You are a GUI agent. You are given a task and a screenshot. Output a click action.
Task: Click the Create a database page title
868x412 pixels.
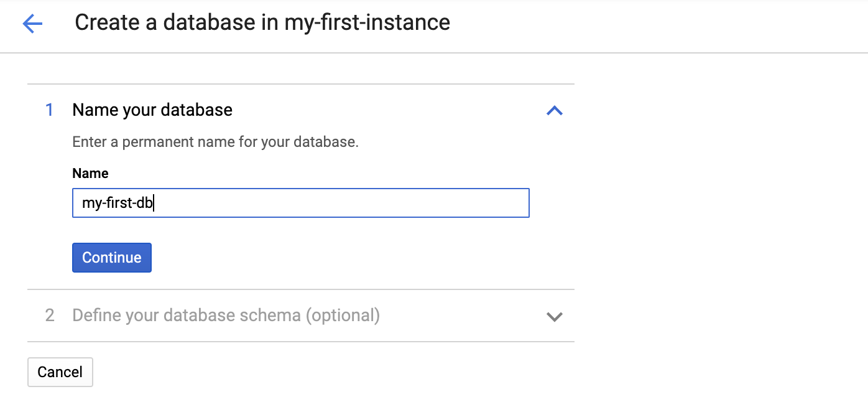click(262, 23)
